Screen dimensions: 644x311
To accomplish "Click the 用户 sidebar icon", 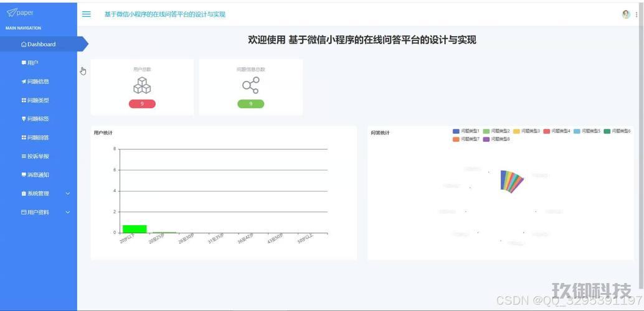I will [x=24, y=63].
